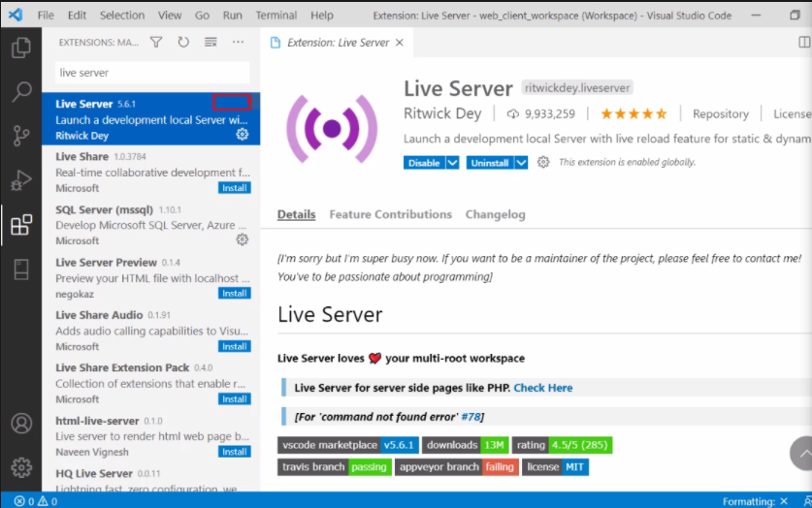This screenshot has height=508, width=812.
Task: Switch to the Feature Contributions tab
Action: (x=390, y=214)
